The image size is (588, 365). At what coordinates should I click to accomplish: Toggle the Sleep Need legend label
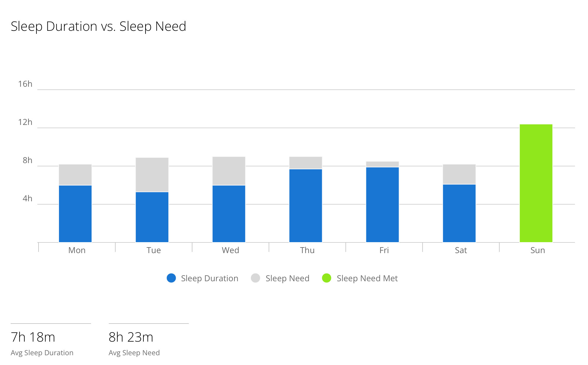pos(287,278)
